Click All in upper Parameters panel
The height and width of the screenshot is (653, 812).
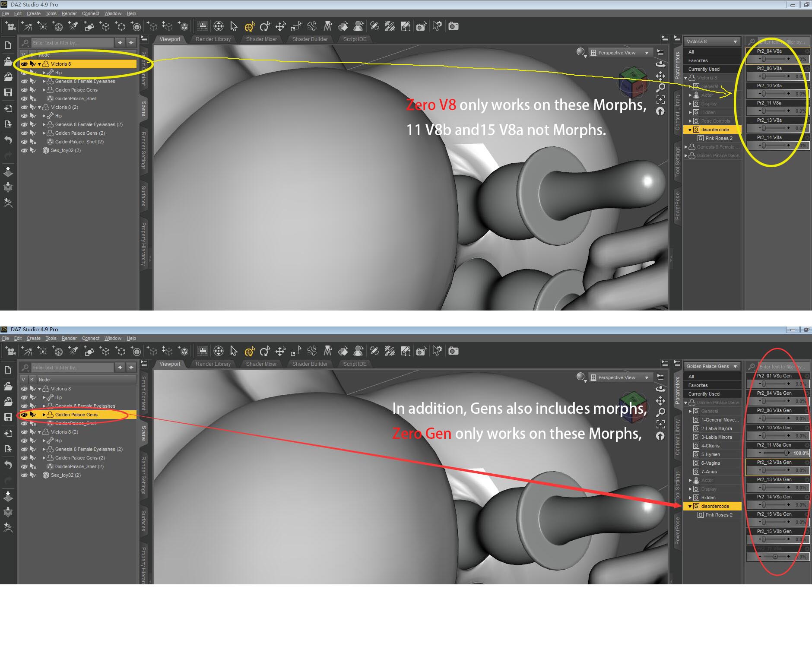(712, 52)
